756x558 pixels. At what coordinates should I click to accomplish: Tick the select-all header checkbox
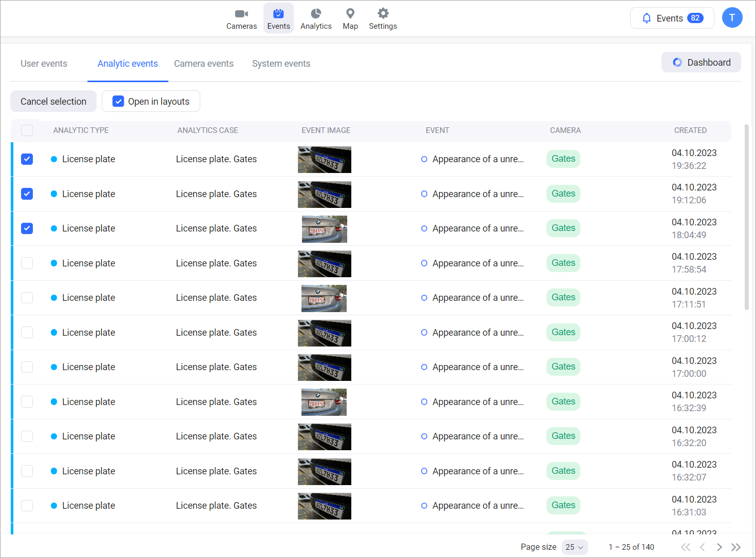27,130
